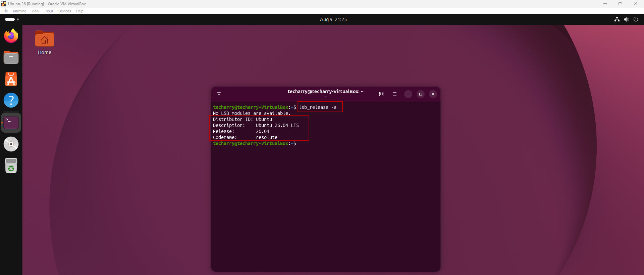Maximize the terminal window
The height and width of the screenshot is (275, 644).
pyautogui.click(x=421, y=94)
